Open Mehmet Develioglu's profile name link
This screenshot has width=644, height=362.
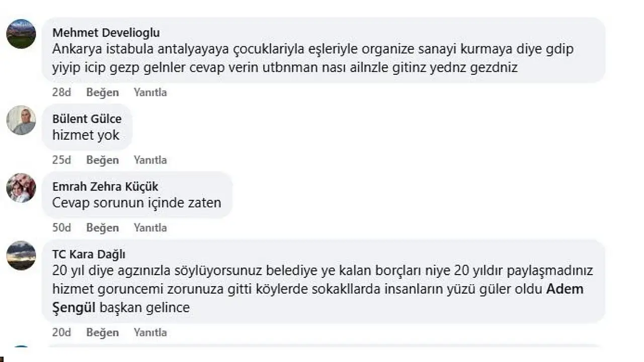(106, 33)
